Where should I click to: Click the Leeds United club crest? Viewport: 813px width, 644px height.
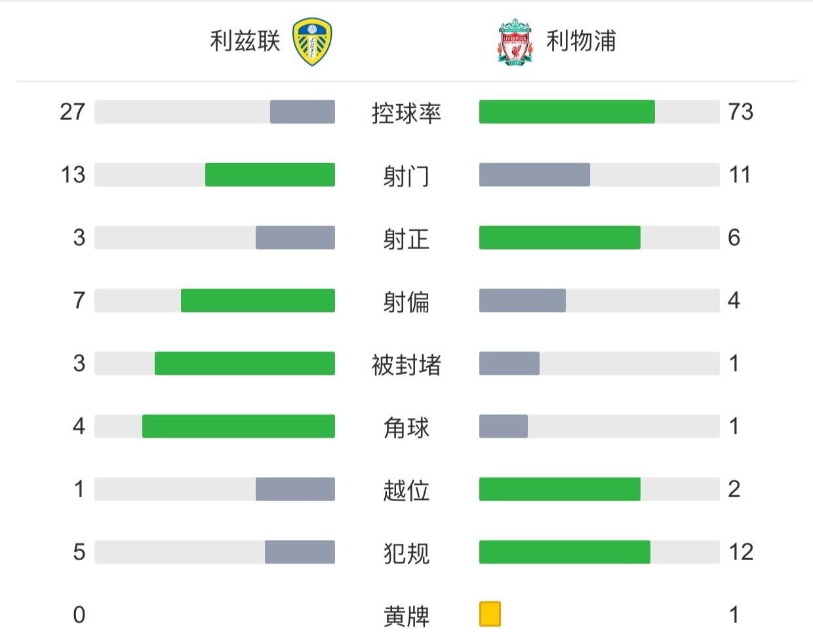click(x=312, y=43)
